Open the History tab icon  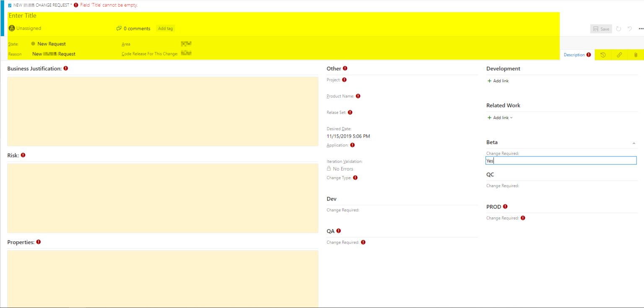[x=603, y=55]
